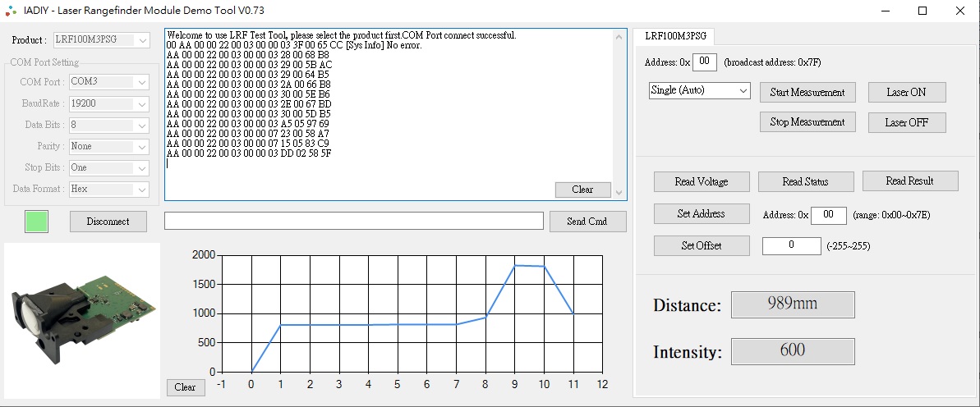
Task: Click the Read Status button
Action: 805,181
